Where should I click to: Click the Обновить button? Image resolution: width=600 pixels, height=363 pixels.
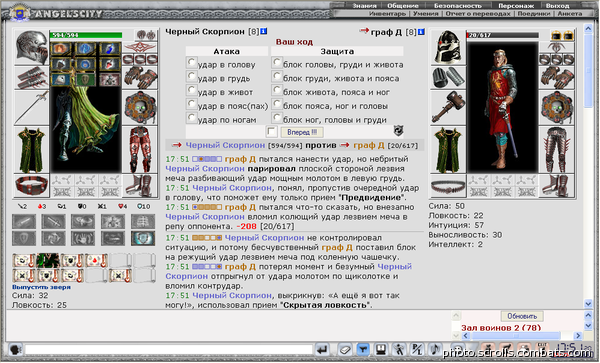(522, 316)
